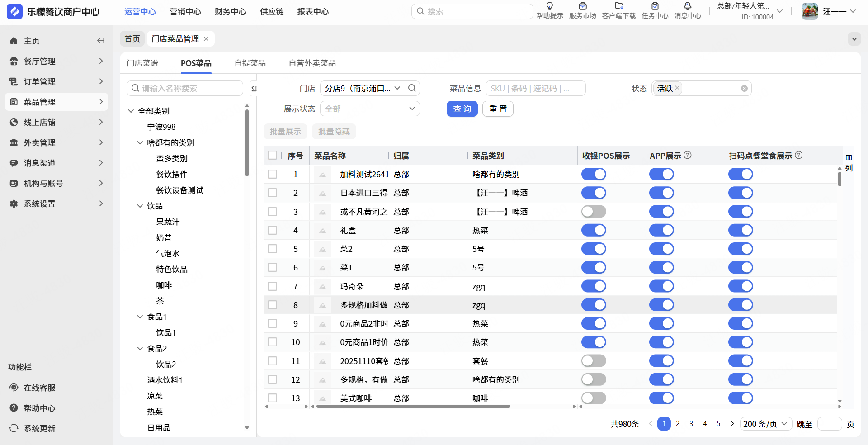
Task: Click the horizontal table scrollbar
Action: pyautogui.click(x=413, y=407)
